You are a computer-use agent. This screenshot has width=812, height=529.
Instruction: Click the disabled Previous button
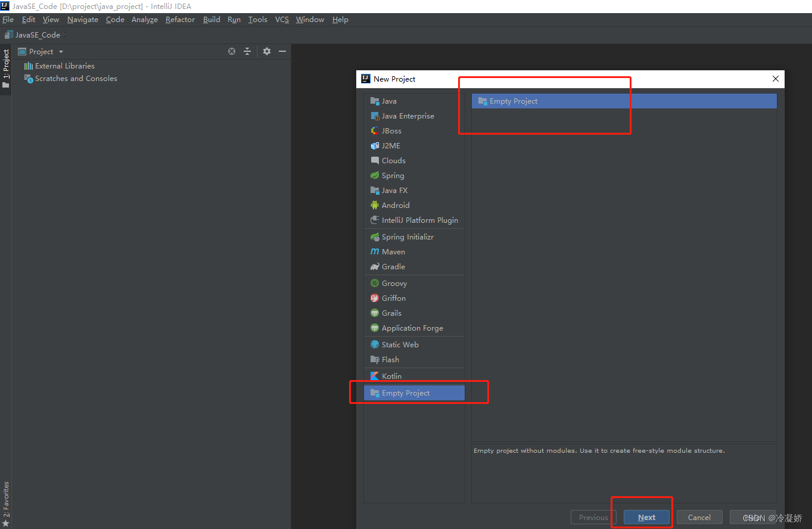pyautogui.click(x=593, y=517)
